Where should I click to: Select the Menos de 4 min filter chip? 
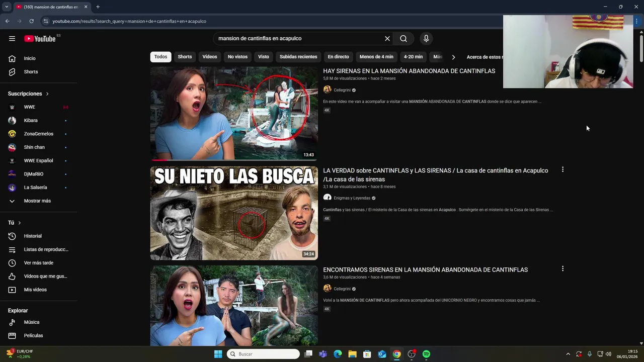pyautogui.click(x=376, y=57)
